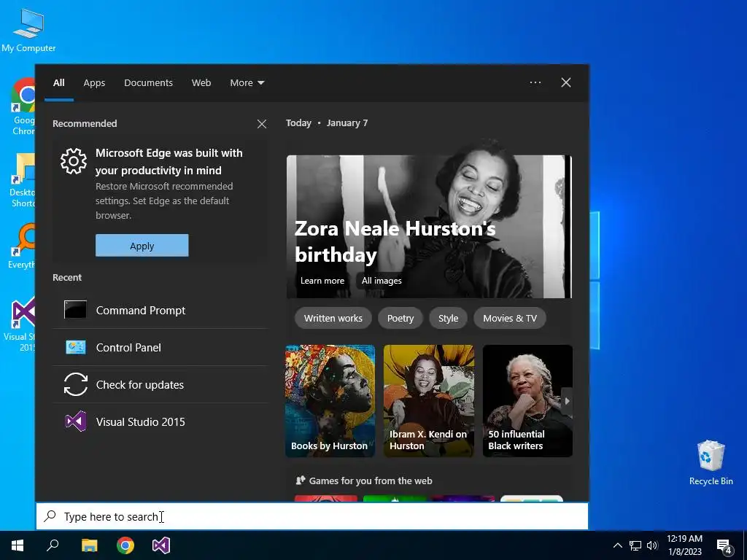Viewport: 747px width, 560px height.
Task: Open the Recycle Bin desktop icon
Action: click(711, 462)
